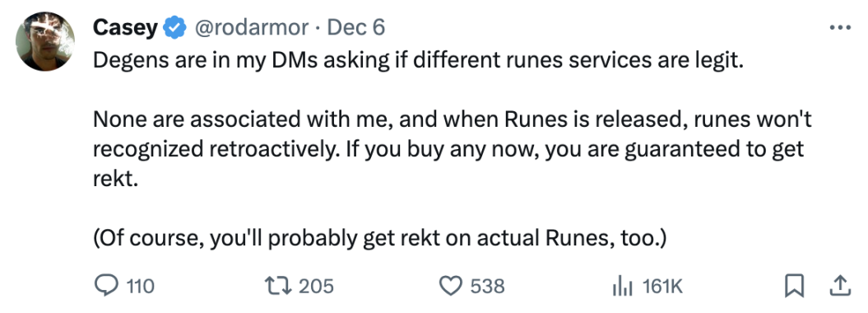This screenshot has width=868, height=313.
Task: Open analytics via the views bar-chart icon
Action: point(624,287)
